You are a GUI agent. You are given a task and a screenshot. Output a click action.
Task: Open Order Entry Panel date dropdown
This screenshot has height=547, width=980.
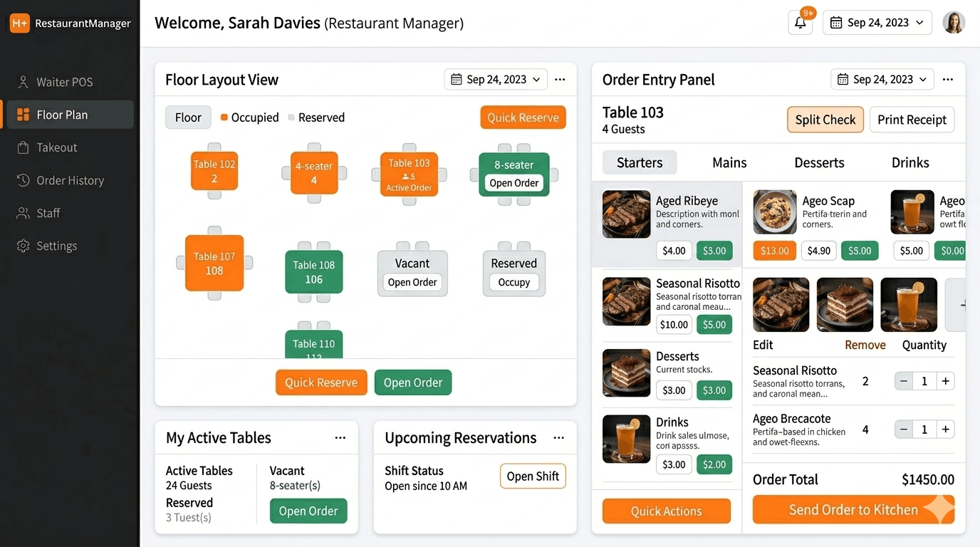point(882,80)
